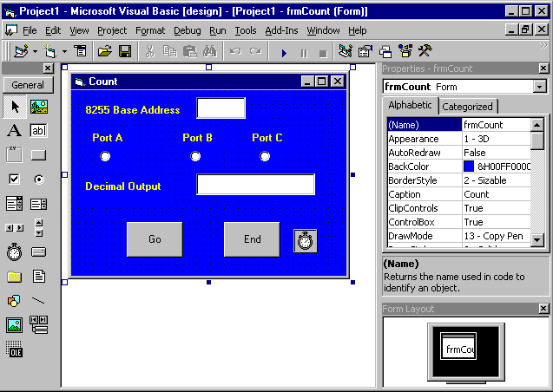Click the Go button on the form
The width and height of the screenshot is (553, 392).
click(155, 239)
